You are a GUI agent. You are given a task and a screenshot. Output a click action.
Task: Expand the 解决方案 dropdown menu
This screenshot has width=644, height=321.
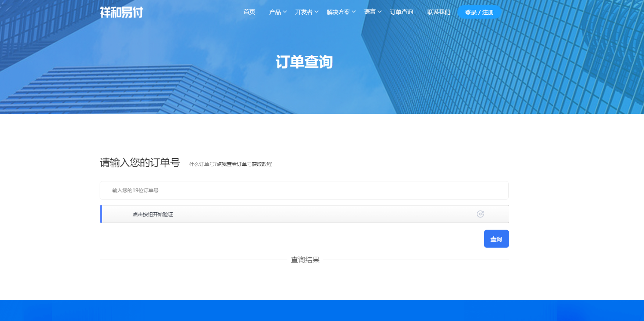(x=341, y=12)
